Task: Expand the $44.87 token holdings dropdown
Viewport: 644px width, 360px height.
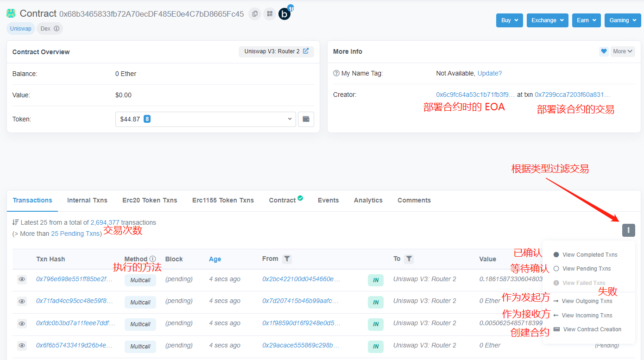Action: tap(206, 119)
